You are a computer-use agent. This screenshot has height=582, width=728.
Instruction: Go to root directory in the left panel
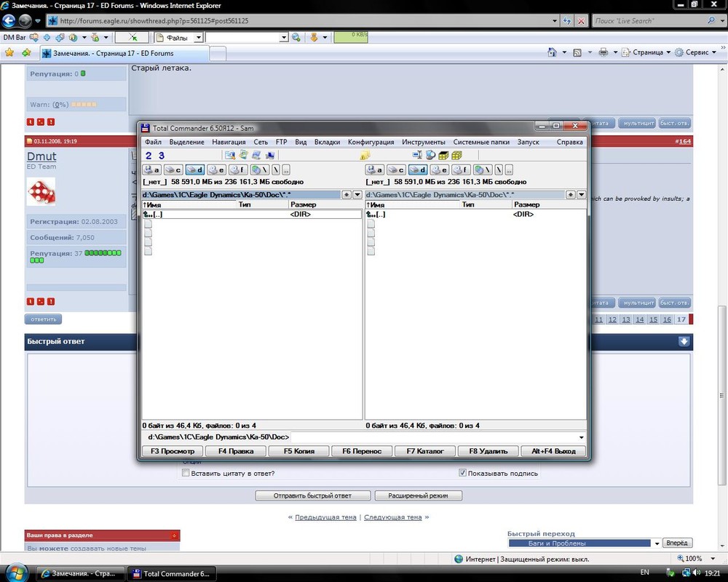point(276,170)
